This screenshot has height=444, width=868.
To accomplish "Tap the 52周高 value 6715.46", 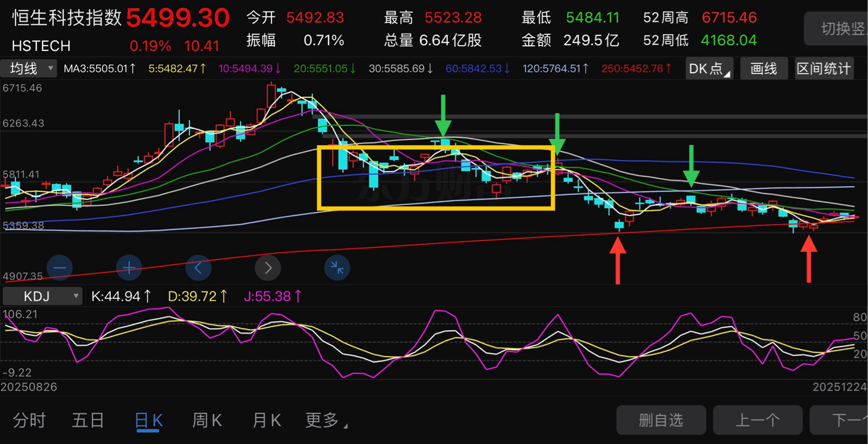I will (729, 17).
